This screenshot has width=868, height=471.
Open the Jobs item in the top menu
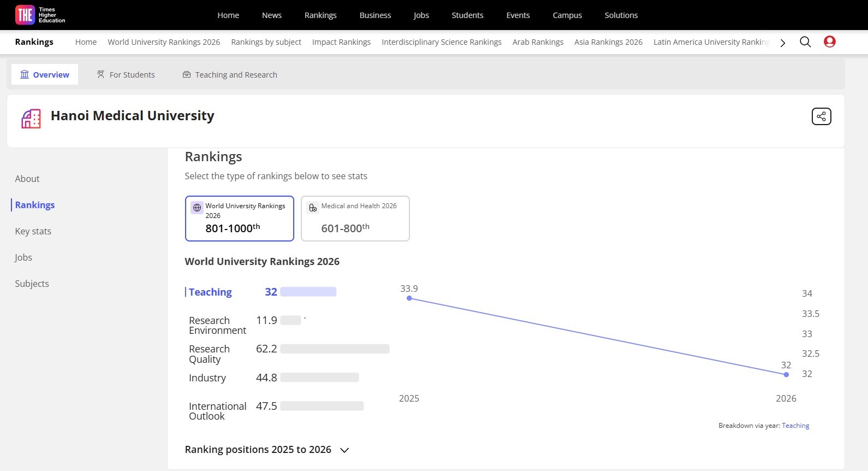[x=421, y=15]
